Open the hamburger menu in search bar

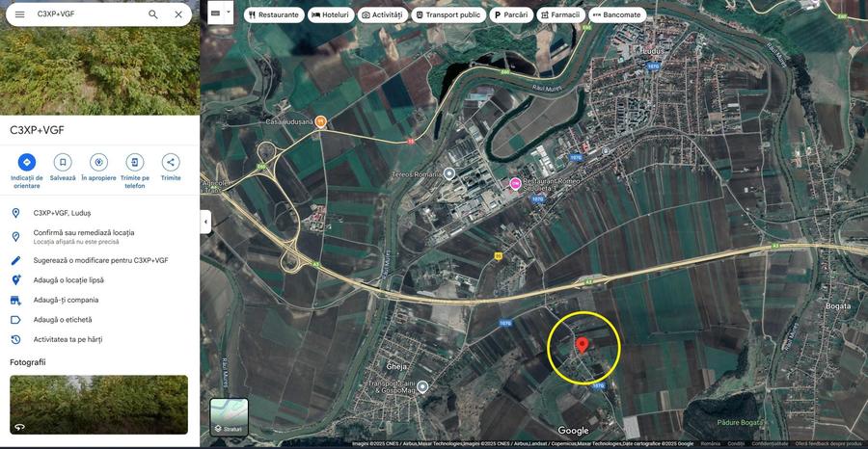click(20, 14)
